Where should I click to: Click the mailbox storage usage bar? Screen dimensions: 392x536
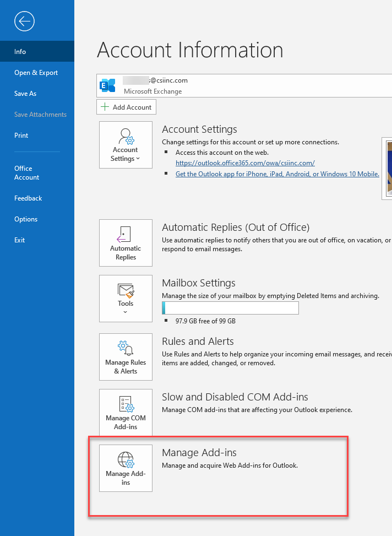[230, 308]
